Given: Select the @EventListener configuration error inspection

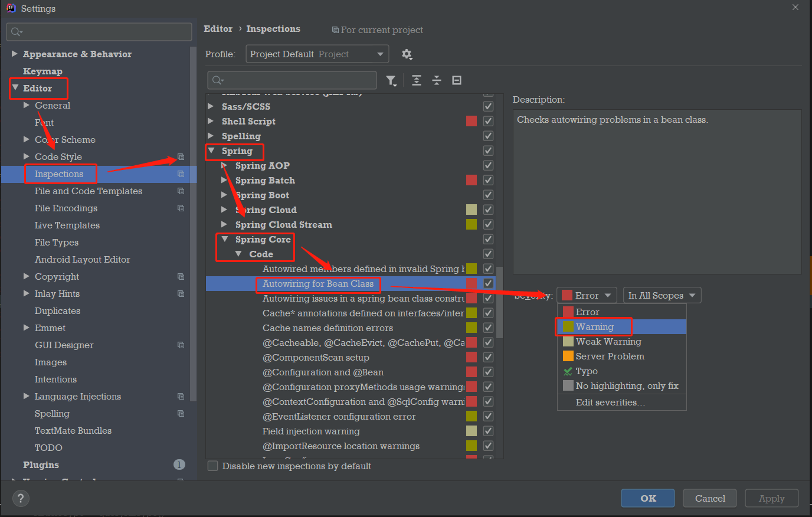Looking at the screenshot, I should [x=339, y=417].
